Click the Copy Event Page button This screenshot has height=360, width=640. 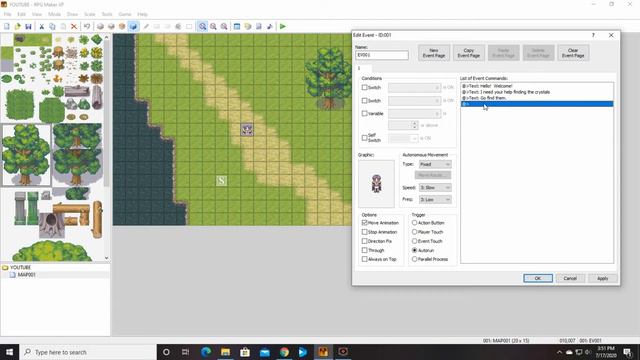pos(469,53)
